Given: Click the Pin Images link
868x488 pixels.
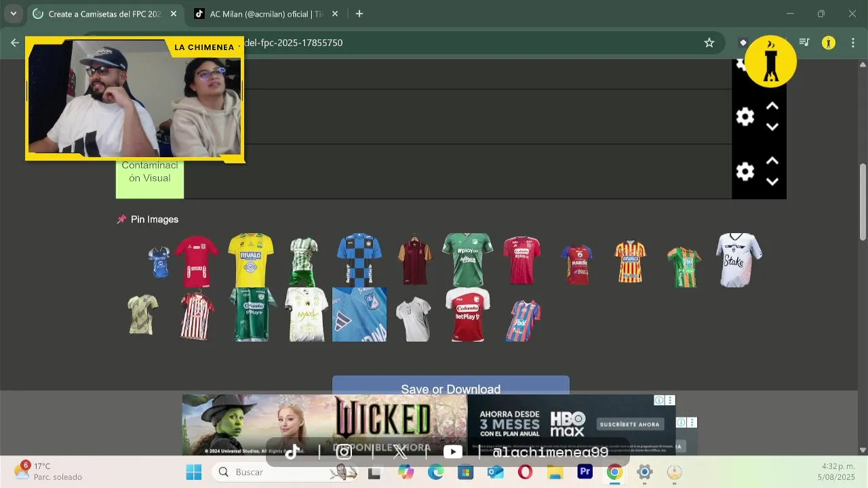Looking at the screenshot, I should [154, 220].
